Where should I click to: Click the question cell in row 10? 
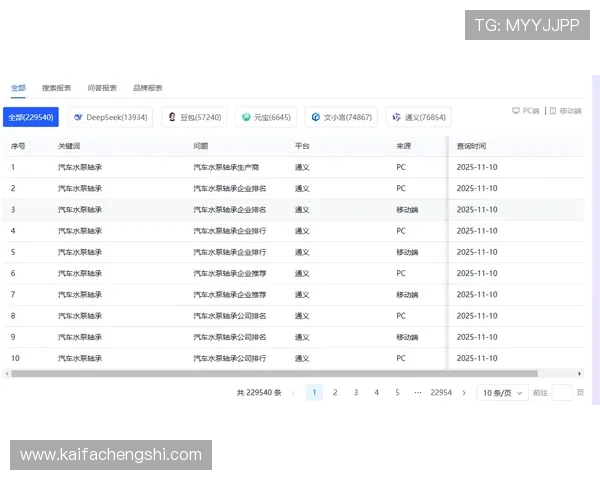pos(230,358)
